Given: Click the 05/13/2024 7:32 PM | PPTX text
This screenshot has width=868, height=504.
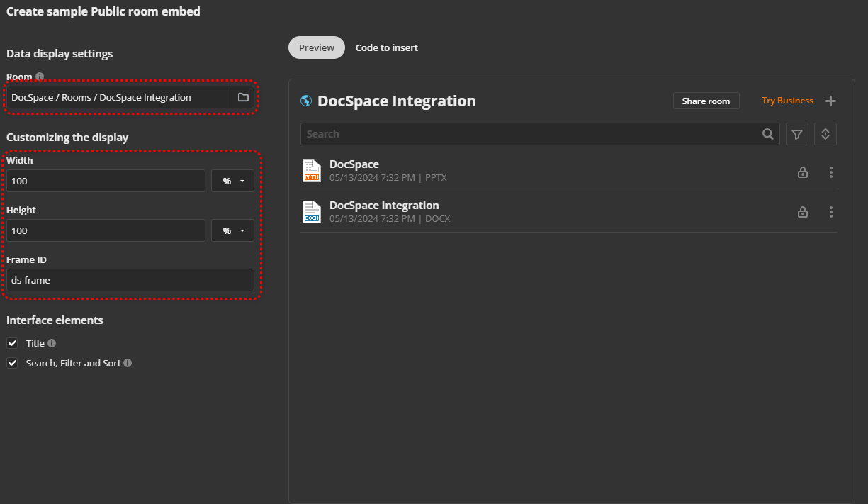Looking at the screenshot, I should 388,178.
